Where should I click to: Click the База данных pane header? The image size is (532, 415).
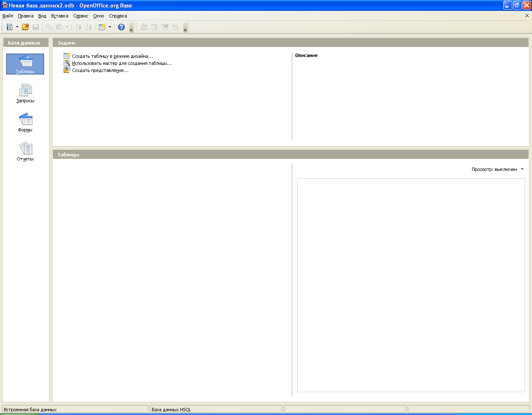pos(26,42)
